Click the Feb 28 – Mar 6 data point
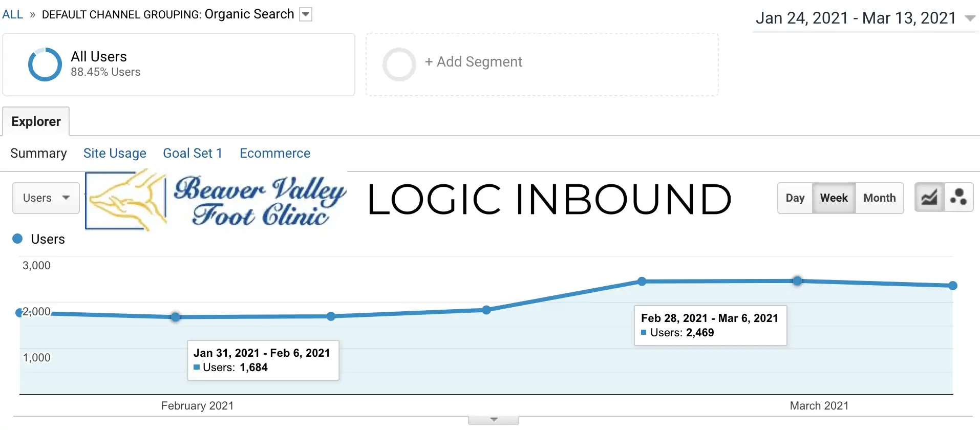The image size is (980, 430). click(x=797, y=281)
